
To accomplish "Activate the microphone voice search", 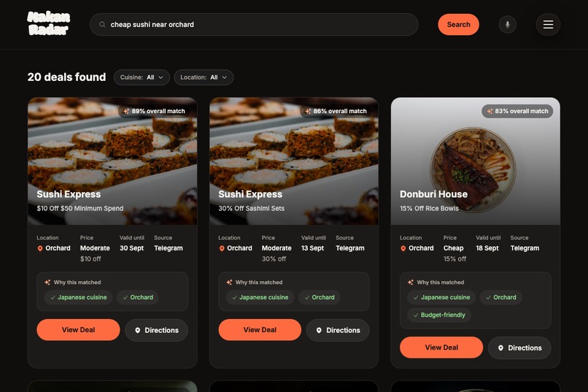I will (507, 24).
